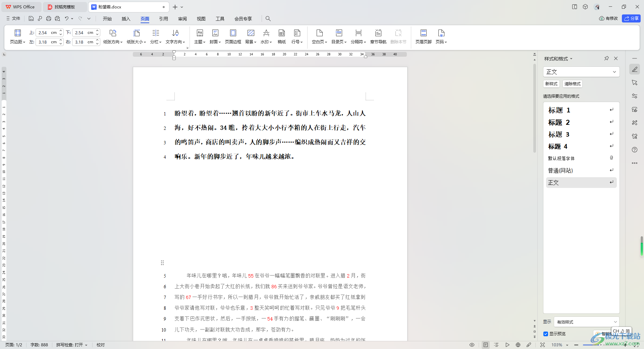Expand the undo history dropdown arrow
The height and width of the screenshot is (349, 644).
pos(72,18)
